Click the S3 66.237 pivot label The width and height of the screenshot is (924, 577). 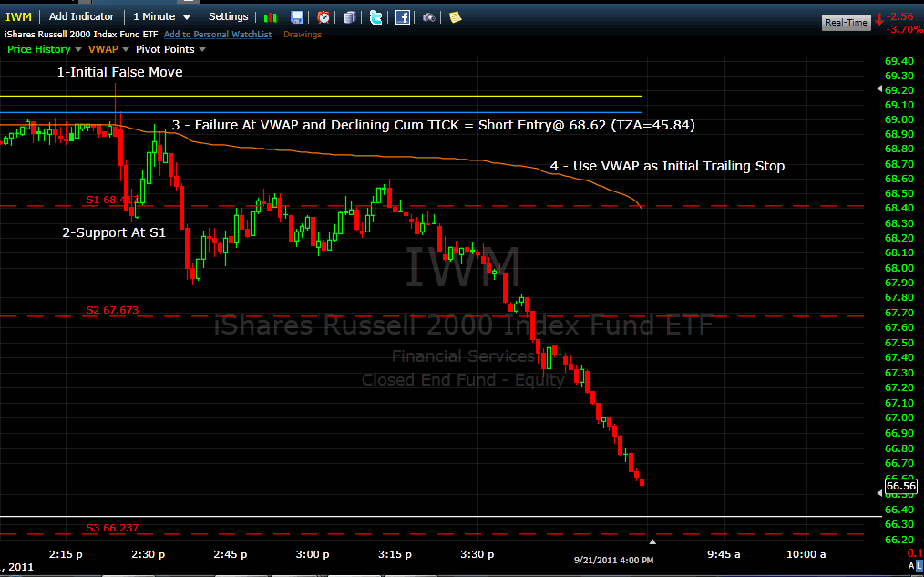click(113, 528)
